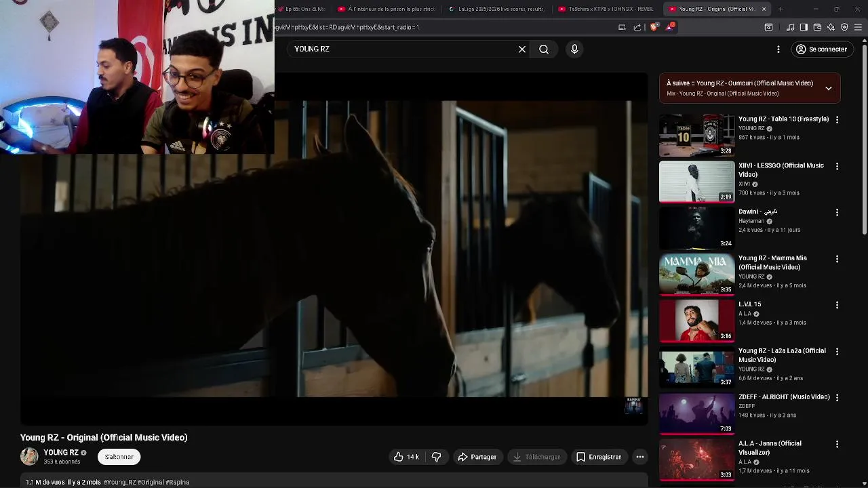Open the extension icon left of playlist
868x488 pixels.
768,27
